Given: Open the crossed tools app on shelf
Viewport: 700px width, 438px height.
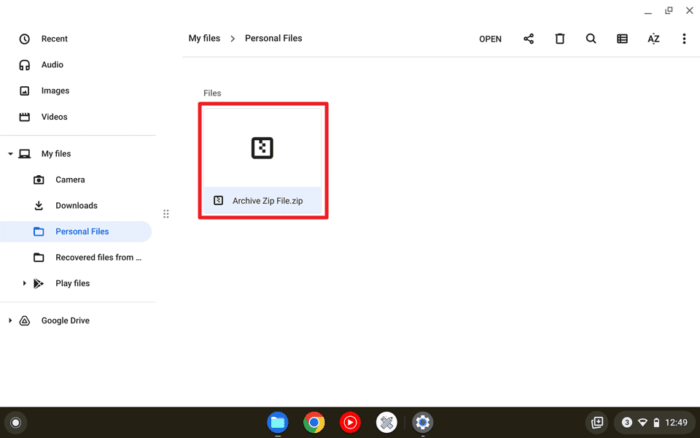Looking at the screenshot, I should pos(387,422).
